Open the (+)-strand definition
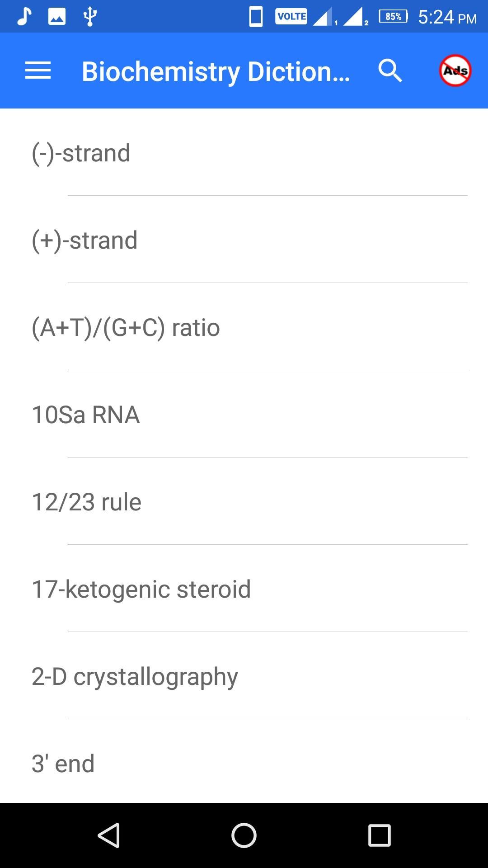 pyautogui.click(x=244, y=240)
